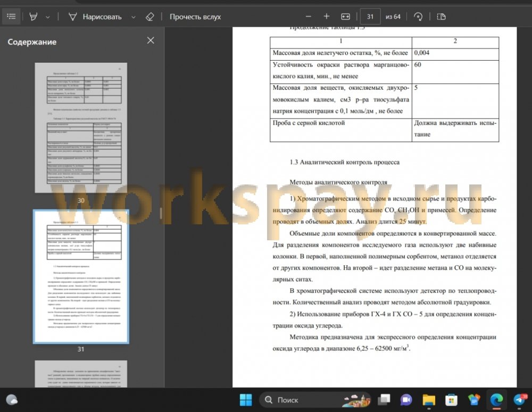Expand the Нарисовать pen options arrow
Image resolution: width=532 pixels, height=412 pixels.
tap(134, 17)
